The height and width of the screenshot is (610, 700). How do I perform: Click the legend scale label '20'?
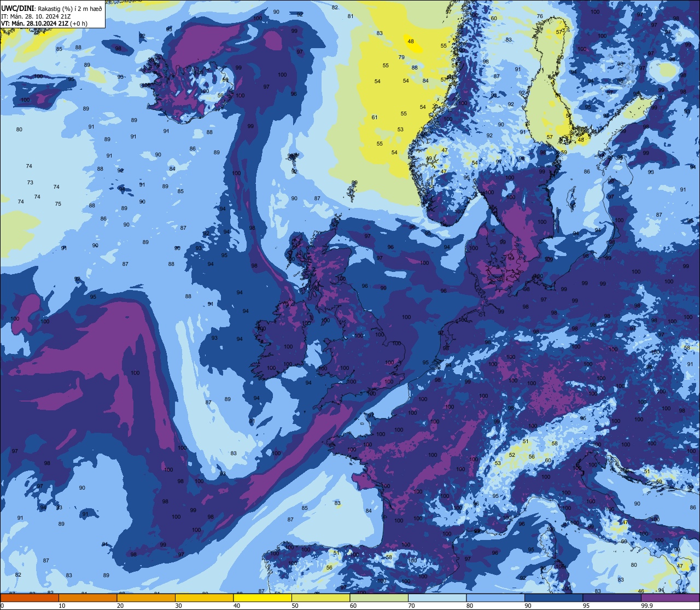pyautogui.click(x=120, y=606)
